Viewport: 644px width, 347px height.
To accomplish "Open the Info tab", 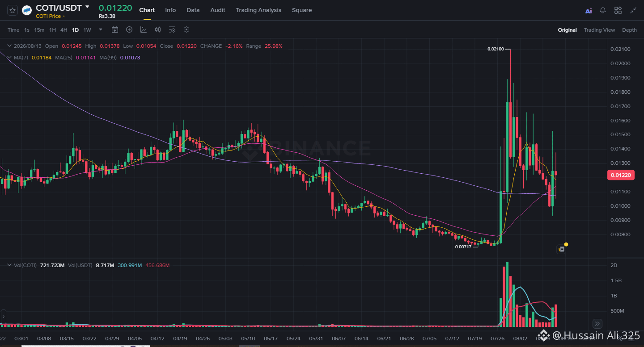I will [170, 10].
